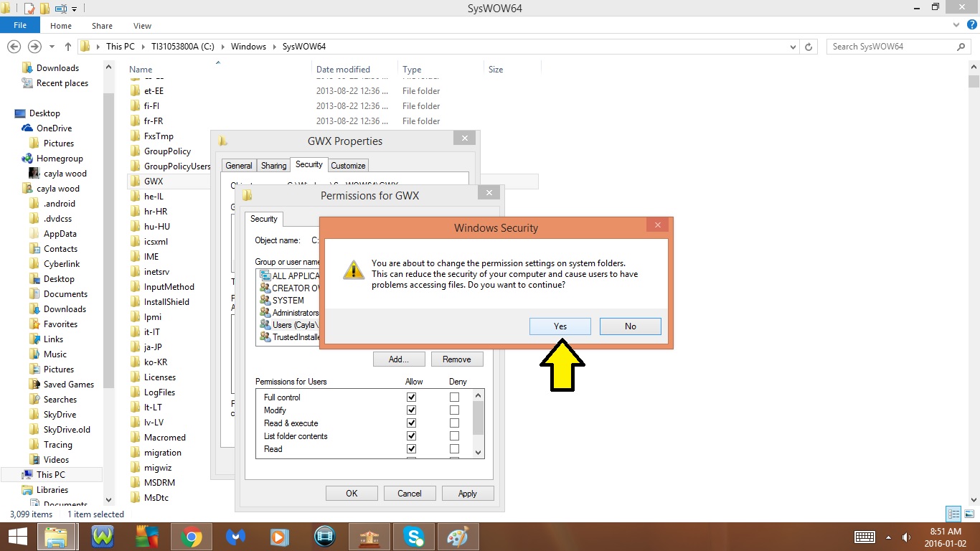Open the Home ribbon tab
The width and height of the screenshot is (980, 551).
click(x=61, y=26)
